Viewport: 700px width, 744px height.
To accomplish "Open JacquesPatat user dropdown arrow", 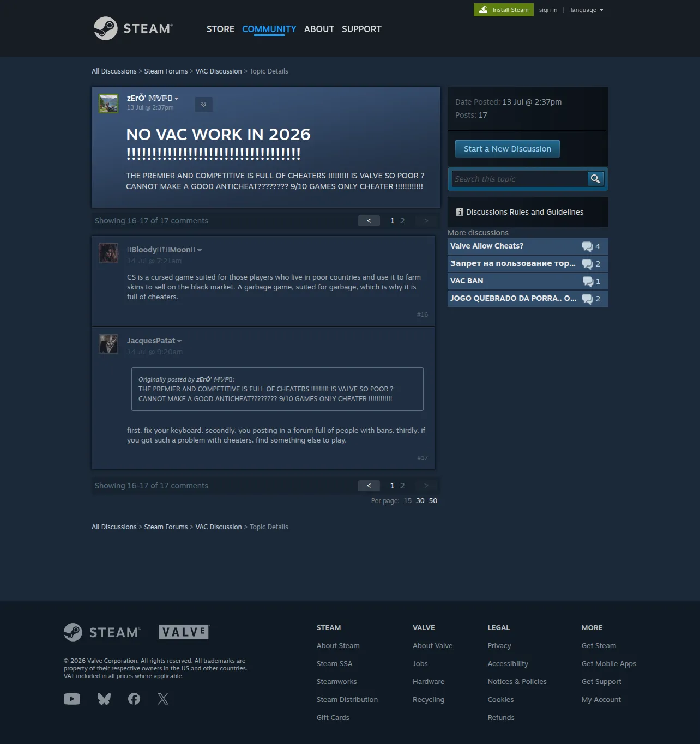I will (x=179, y=341).
